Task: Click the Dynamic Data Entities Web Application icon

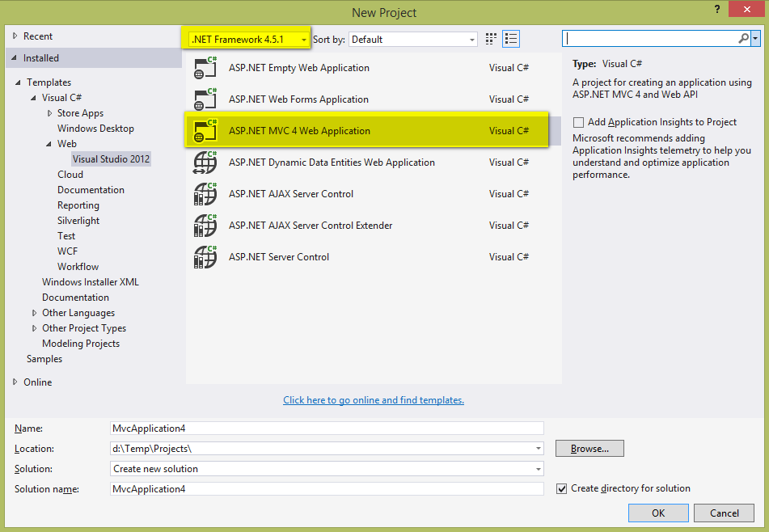Action: [x=205, y=163]
